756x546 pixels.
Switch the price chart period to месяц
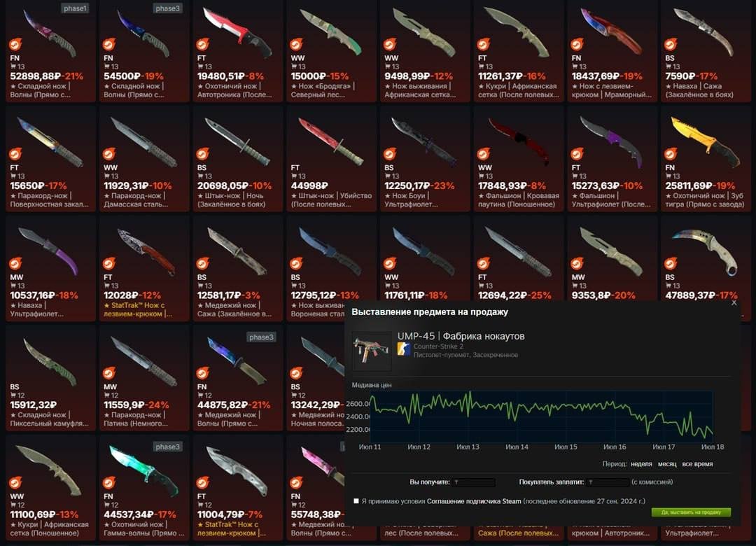(x=667, y=464)
